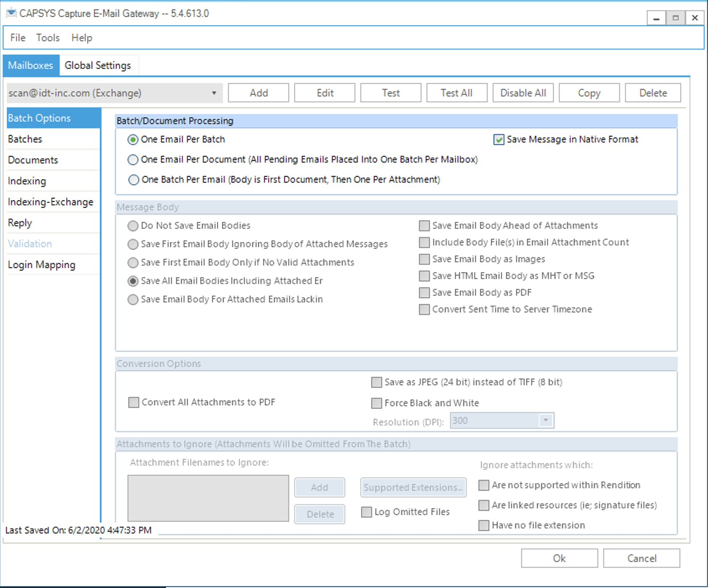Expand the Supported Extensions dialog
The height and width of the screenshot is (588, 708).
pyautogui.click(x=413, y=487)
